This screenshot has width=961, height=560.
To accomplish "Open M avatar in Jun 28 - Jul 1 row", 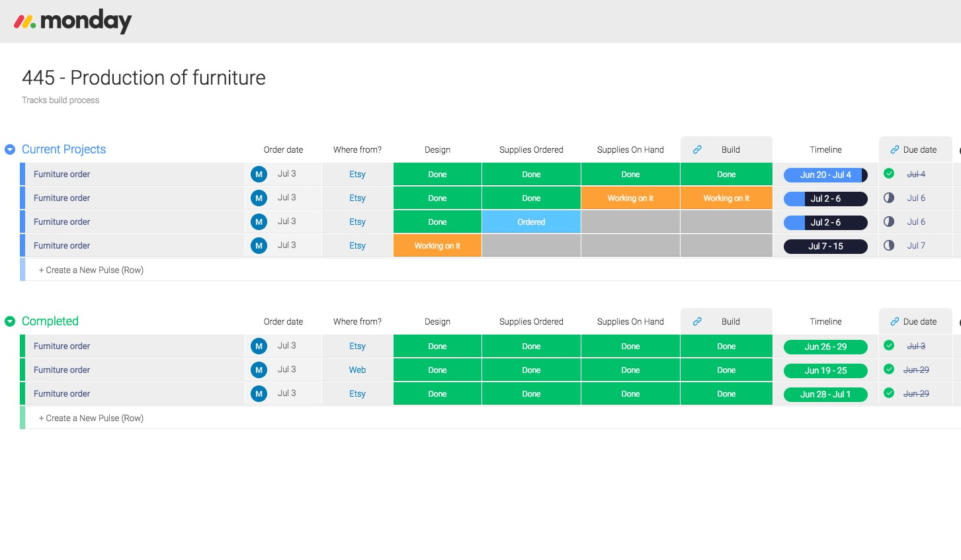I will (259, 394).
